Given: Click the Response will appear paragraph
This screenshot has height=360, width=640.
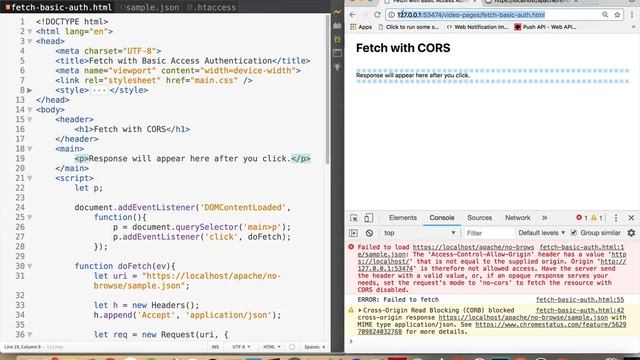Looking at the screenshot, I should pos(413,76).
